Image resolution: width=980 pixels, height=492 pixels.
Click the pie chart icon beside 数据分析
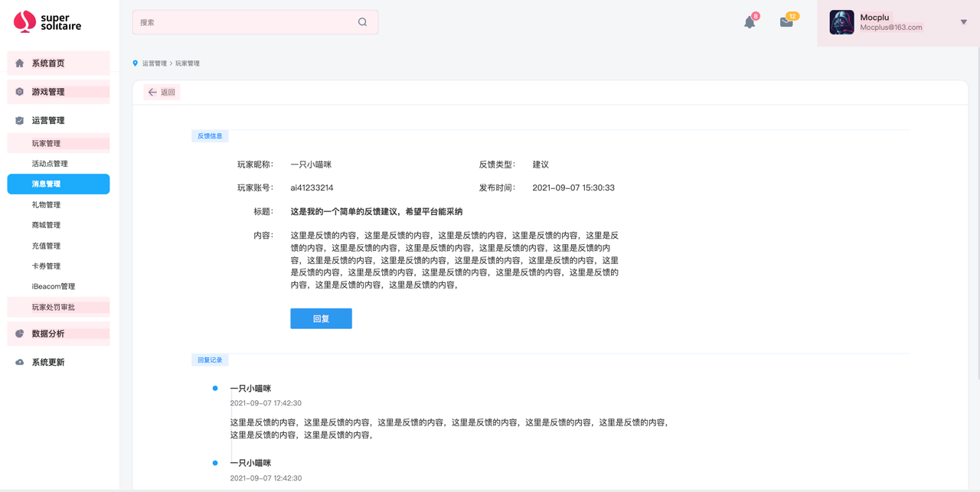20,334
